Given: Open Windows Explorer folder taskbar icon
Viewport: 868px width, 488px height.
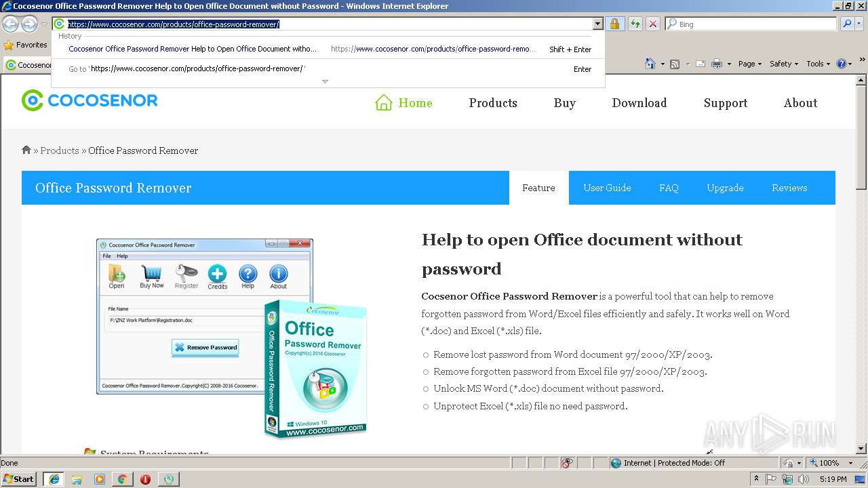Looking at the screenshot, I should pyautogui.click(x=77, y=479).
